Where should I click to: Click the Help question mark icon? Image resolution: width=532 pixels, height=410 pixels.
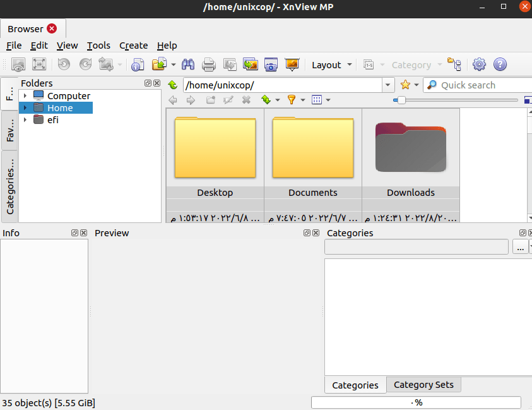500,64
